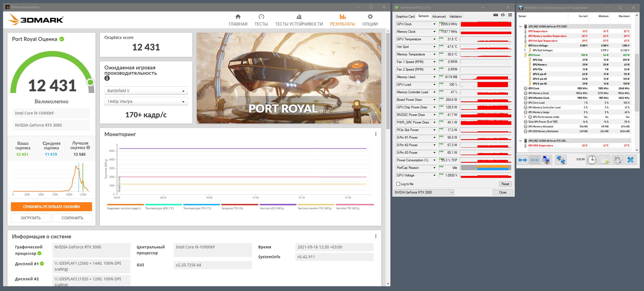644x291 pixels.
Task: Click СРАВНИТЬ РЕЗУЛЬТАТ ОНЛАЙН button
Action: [x=51, y=207]
